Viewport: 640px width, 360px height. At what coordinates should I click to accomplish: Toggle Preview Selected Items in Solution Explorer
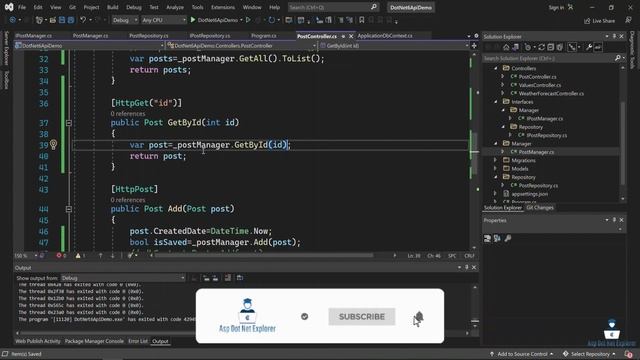point(598,47)
